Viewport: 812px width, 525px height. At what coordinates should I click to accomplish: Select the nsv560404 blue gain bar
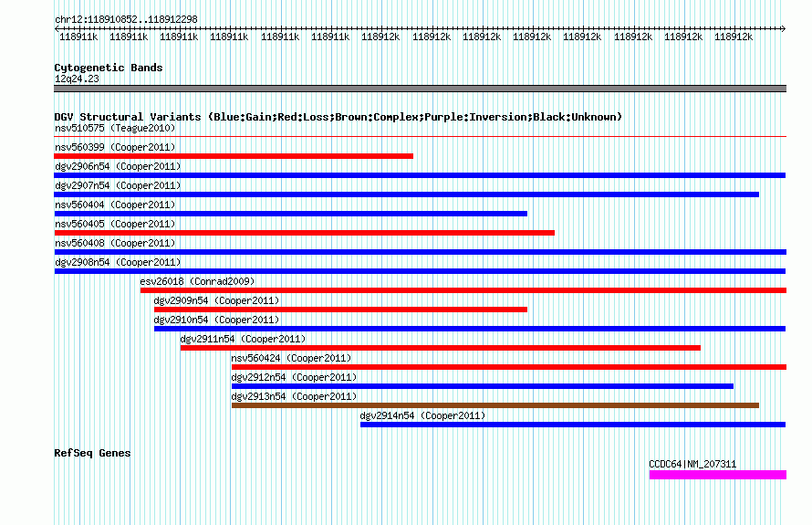tap(290, 214)
